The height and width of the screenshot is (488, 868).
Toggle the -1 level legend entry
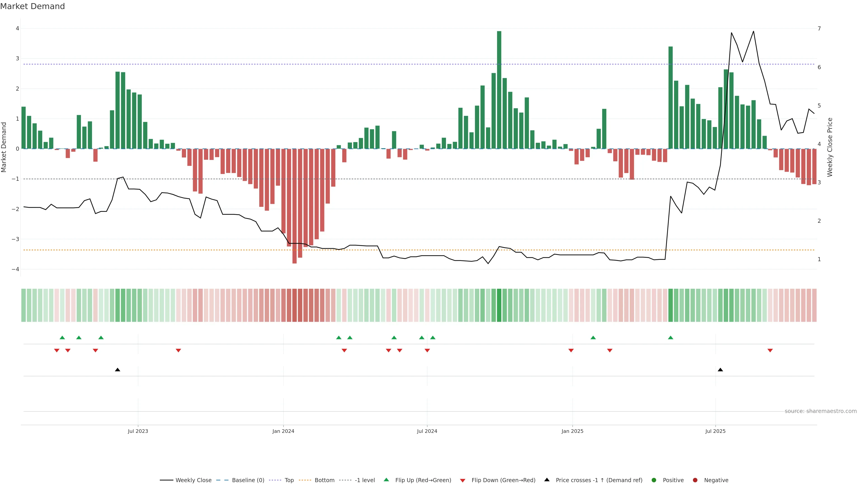[x=365, y=480]
